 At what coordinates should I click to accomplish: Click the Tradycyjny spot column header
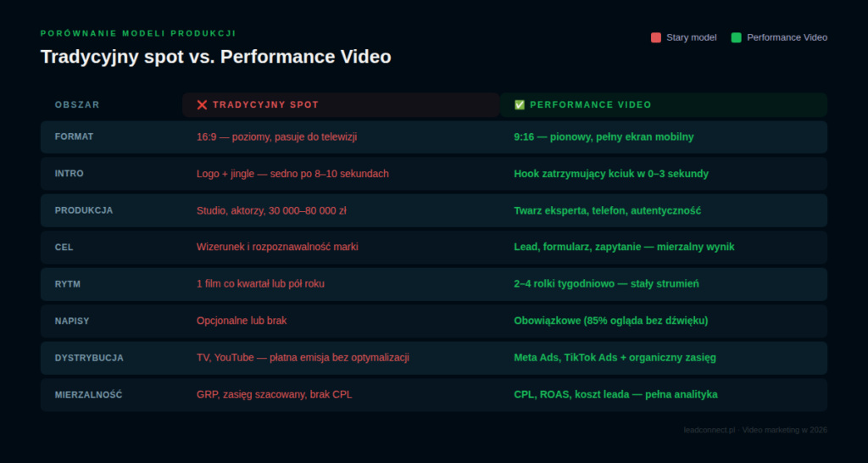pos(265,105)
